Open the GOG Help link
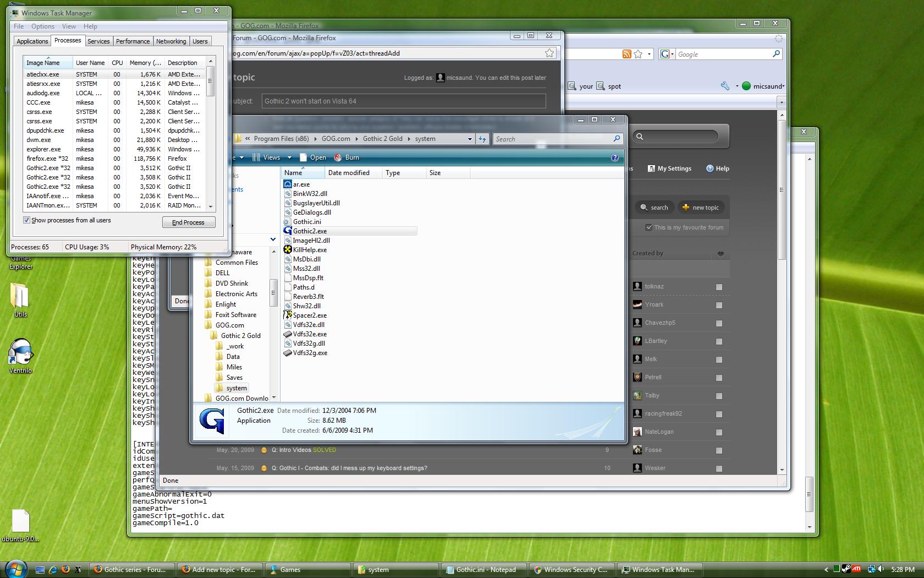Viewport: 924px width, 578px height. coord(718,168)
